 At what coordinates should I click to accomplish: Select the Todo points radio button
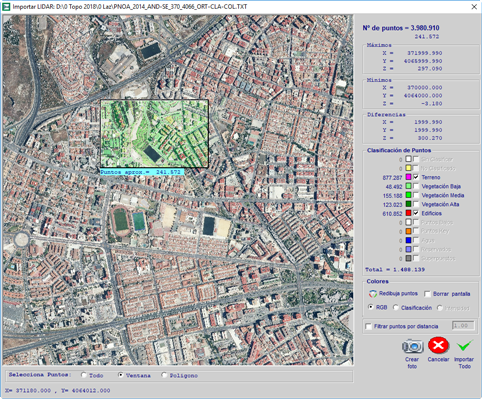(84, 375)
